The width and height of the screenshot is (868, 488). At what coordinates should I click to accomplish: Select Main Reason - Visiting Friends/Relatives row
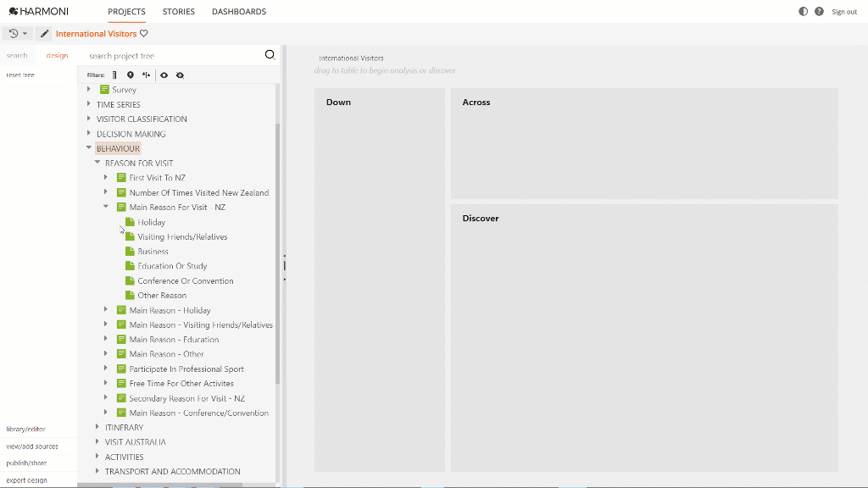coord(201,324)
